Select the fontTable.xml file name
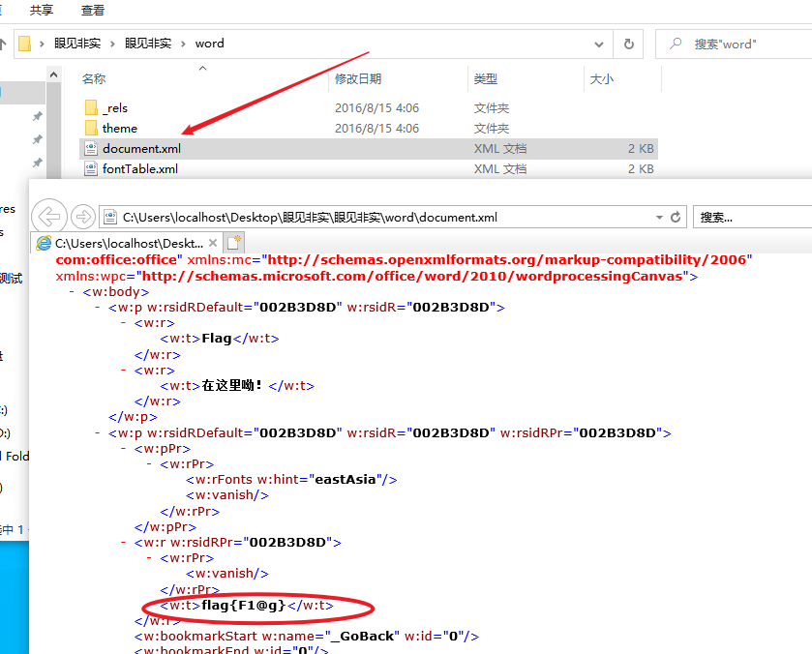This screenshot has height=654, width=812. pos(140,168)
